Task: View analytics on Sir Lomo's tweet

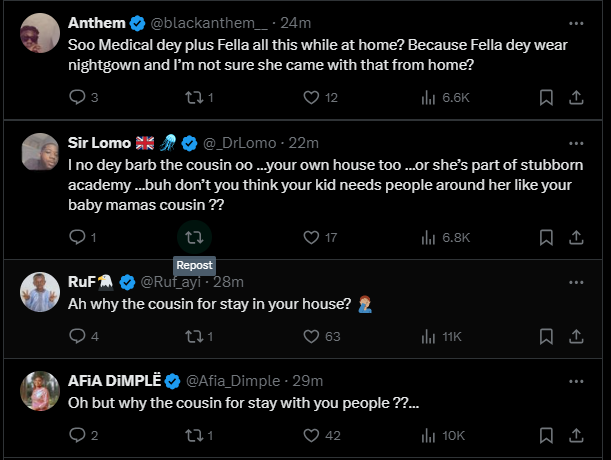Action: tap(428, 237)
